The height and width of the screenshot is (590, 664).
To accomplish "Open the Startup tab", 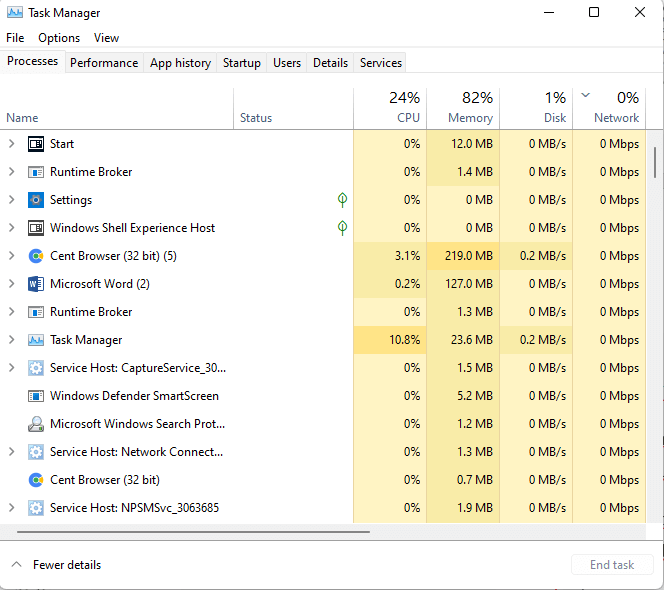I will click(x=241, y=62).
